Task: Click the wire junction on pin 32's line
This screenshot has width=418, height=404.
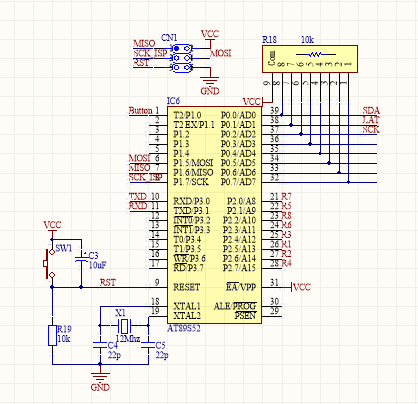Action: pos(349,182)
